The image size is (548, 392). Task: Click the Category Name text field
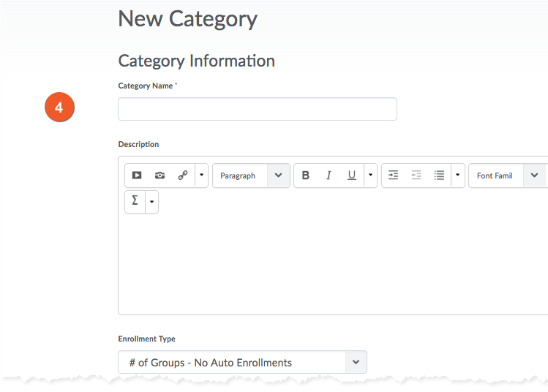[257, 109]
